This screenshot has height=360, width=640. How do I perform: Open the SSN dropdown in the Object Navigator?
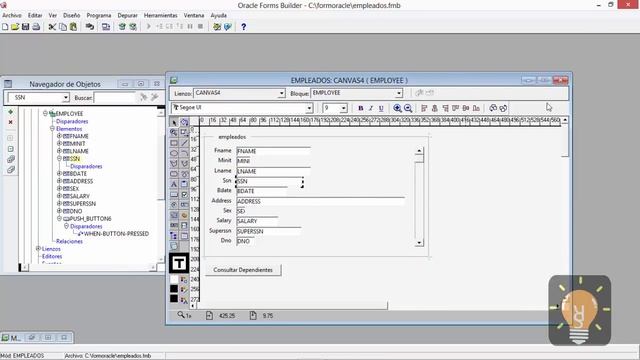pyautogui.click(x=66, y=98)
